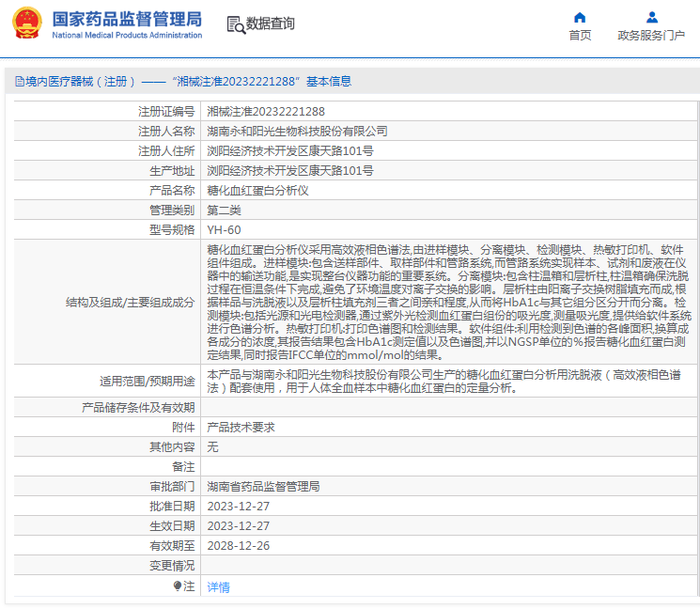This screenshot has width=700, height=609.
Task: Click the 产品名称 label
Action: coord(172,190)
